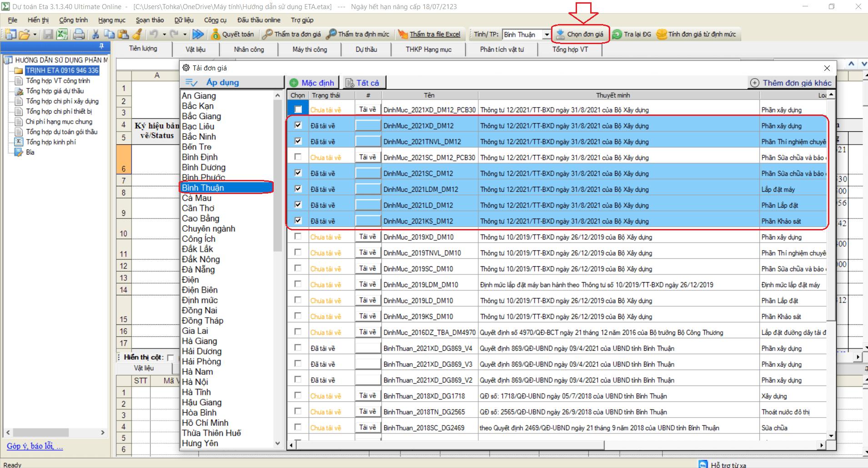This screenshot has width=868, height=468.
Task: Click Tính đơn giá từ định mức
Action: pyautogui.click(x=697, y=34)
